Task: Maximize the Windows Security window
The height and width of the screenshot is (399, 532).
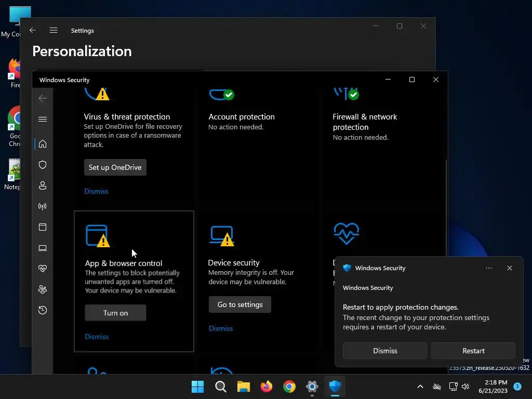Action: point(412,79)
